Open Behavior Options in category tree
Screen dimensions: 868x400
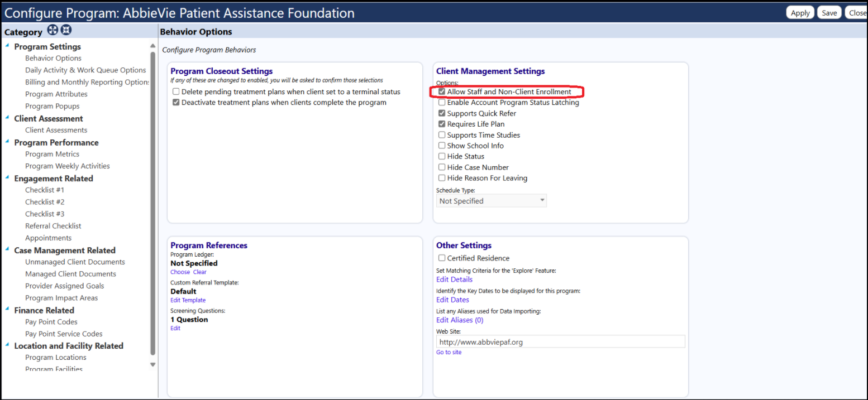(53, 58)
